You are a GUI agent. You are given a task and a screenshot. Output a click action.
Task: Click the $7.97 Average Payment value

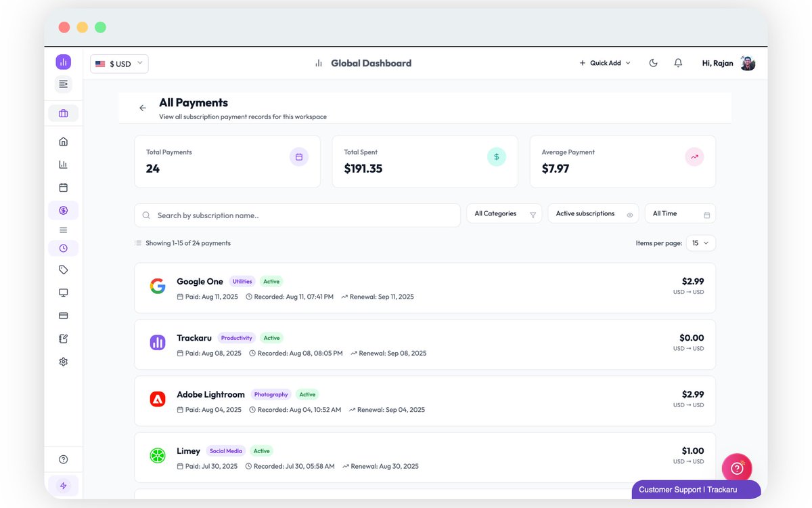click(x=556, y=169)
